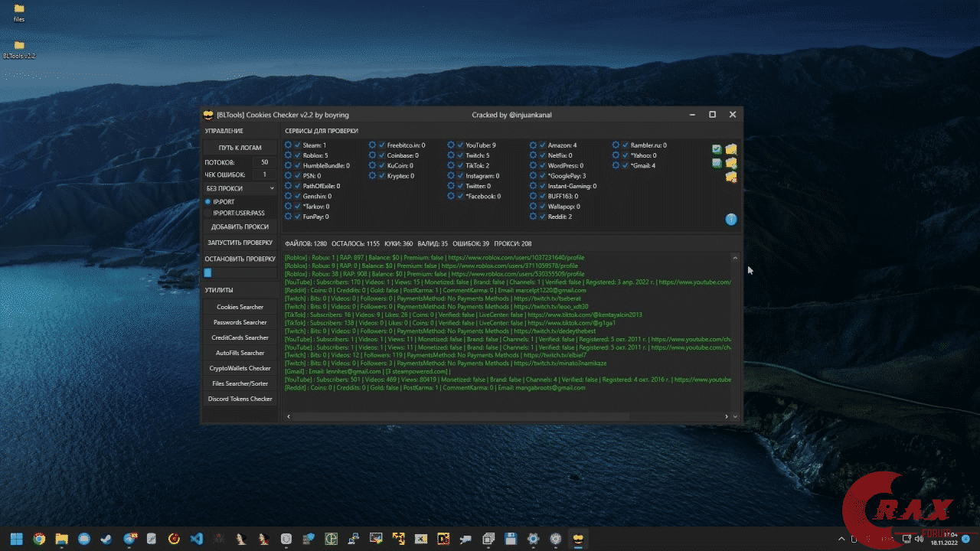Click the uncheck-all icon below the green check icon
This screenshot has height=551, width=980.
(x=717, y=163)
